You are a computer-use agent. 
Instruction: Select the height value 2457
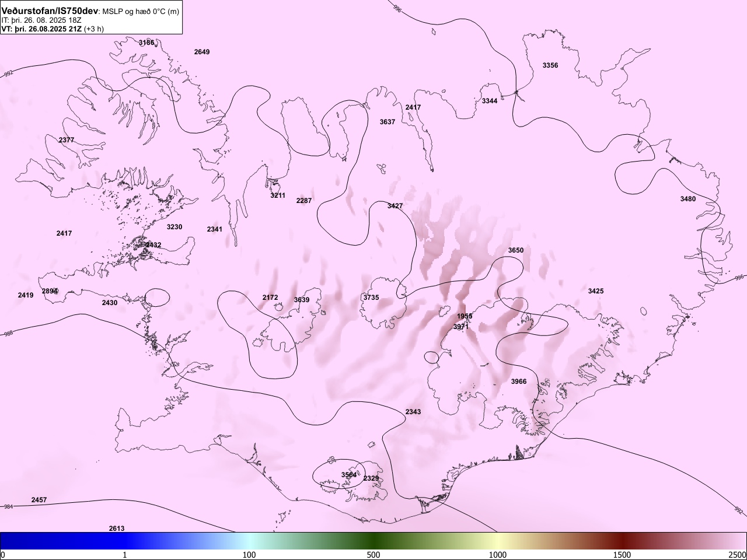[39, 500]
